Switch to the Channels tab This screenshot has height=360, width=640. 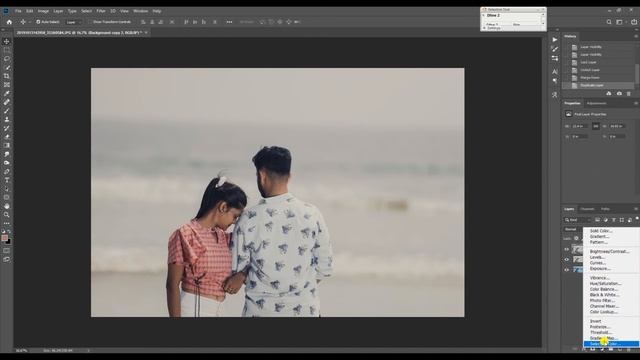point(587,209)
